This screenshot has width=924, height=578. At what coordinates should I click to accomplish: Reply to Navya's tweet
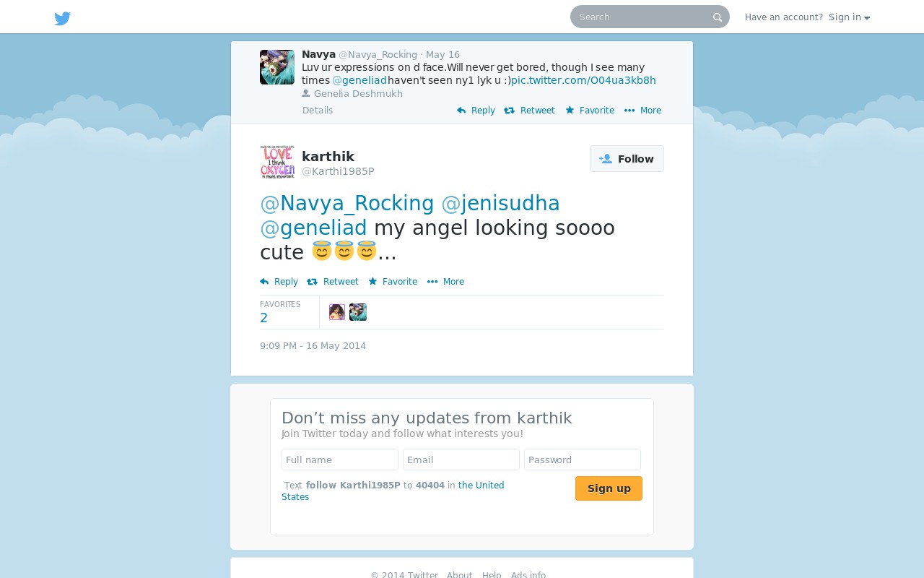pos(476,111)
